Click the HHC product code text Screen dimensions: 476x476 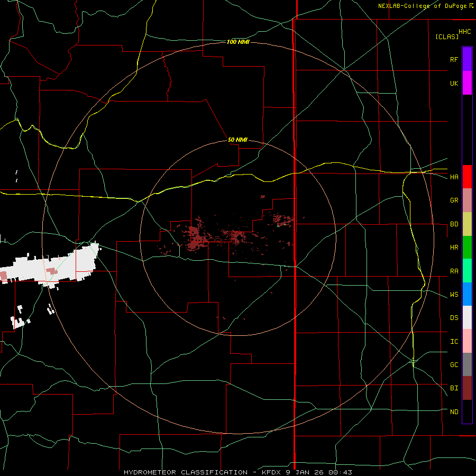[x=464, y=32]
